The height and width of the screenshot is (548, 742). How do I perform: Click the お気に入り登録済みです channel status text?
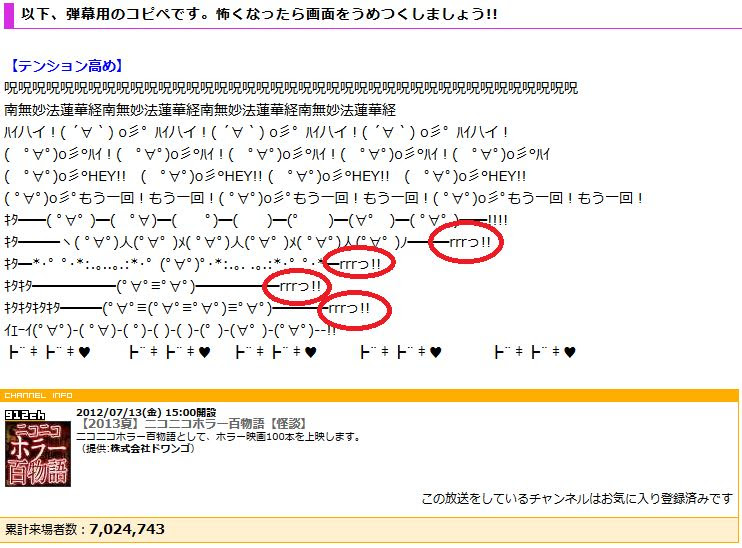point(576,498)
